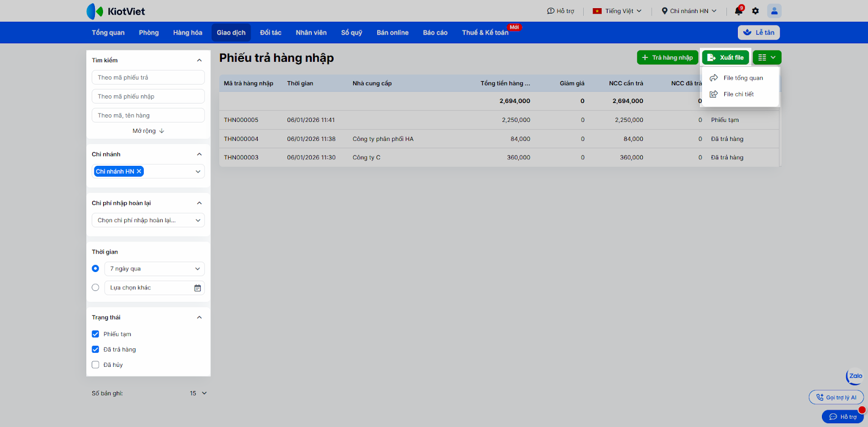This screenshot has width=868, height=427.
Task: Click Phiếu tạm status of THN000005
Action: click(725, 120)
